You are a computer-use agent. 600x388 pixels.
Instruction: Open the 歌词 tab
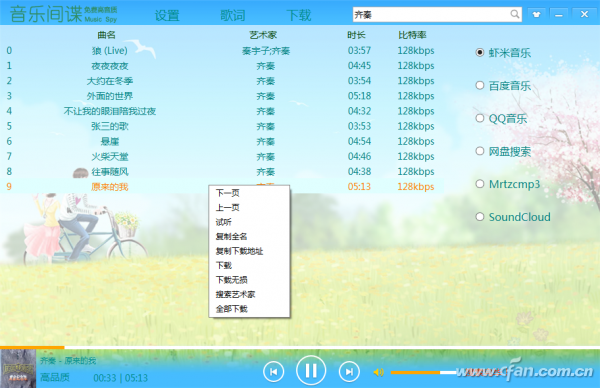click(233, 15)
